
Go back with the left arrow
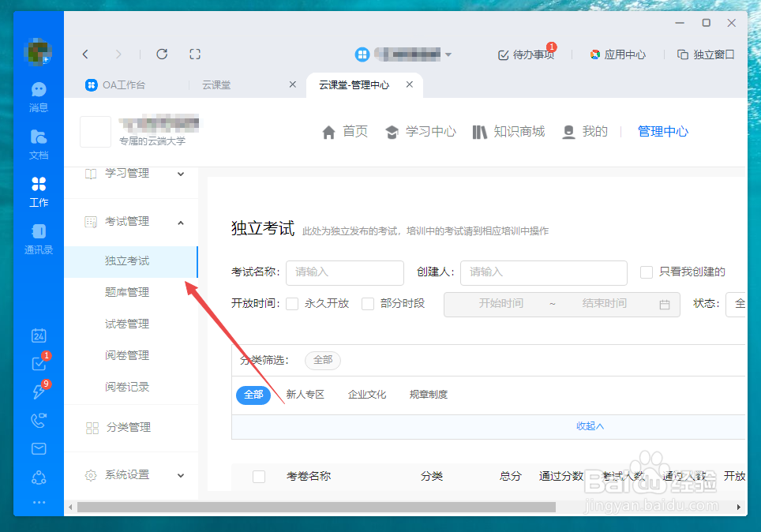[x=85, y=54]
